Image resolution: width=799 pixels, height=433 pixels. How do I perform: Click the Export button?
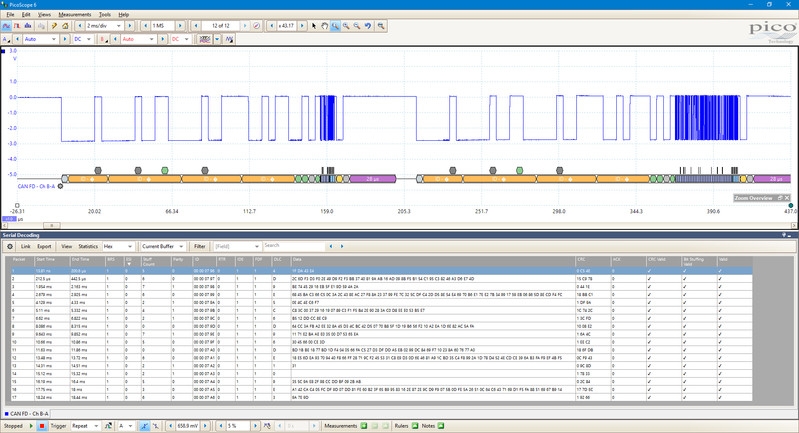click(x=44, y=246)
